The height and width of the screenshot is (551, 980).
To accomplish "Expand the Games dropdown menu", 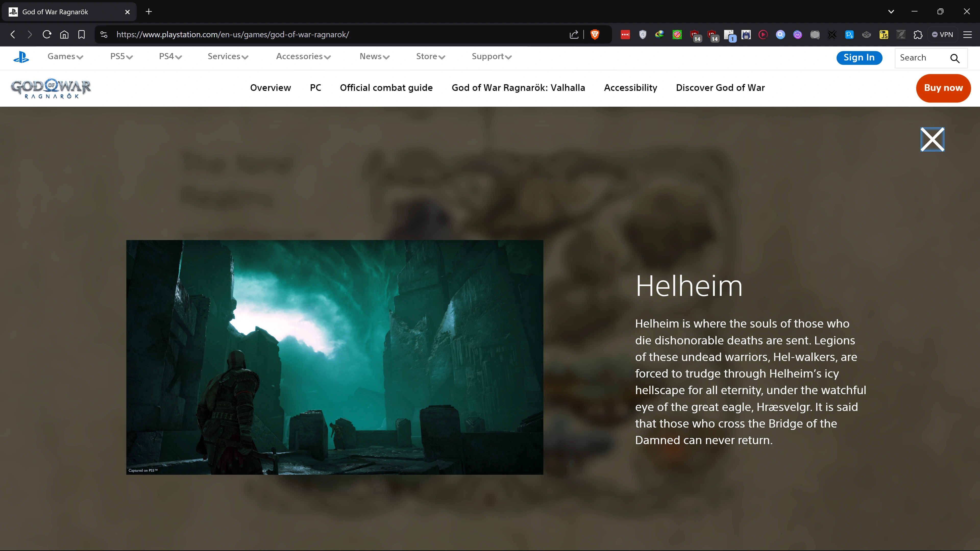I will pyautogui.click(x=65, y=57).
